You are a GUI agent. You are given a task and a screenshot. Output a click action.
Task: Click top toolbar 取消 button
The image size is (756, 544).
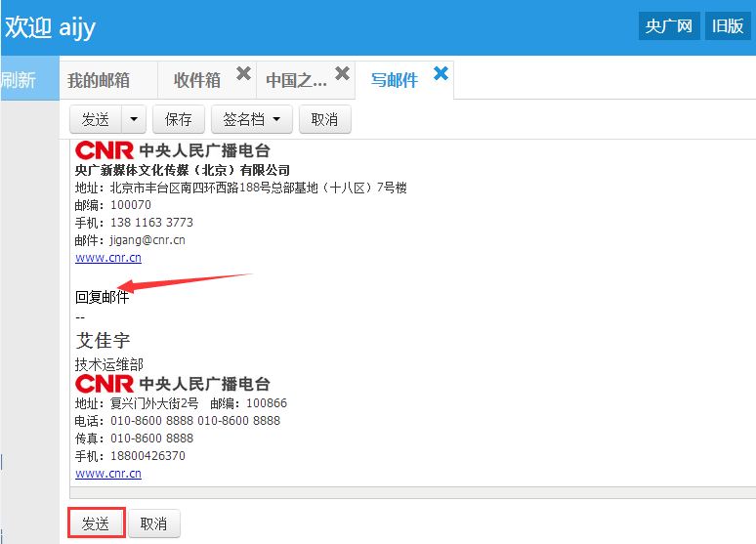pos(324,119)
